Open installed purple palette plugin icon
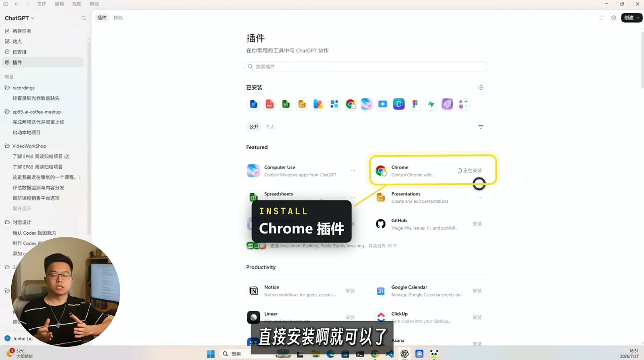 click(447, 104)
